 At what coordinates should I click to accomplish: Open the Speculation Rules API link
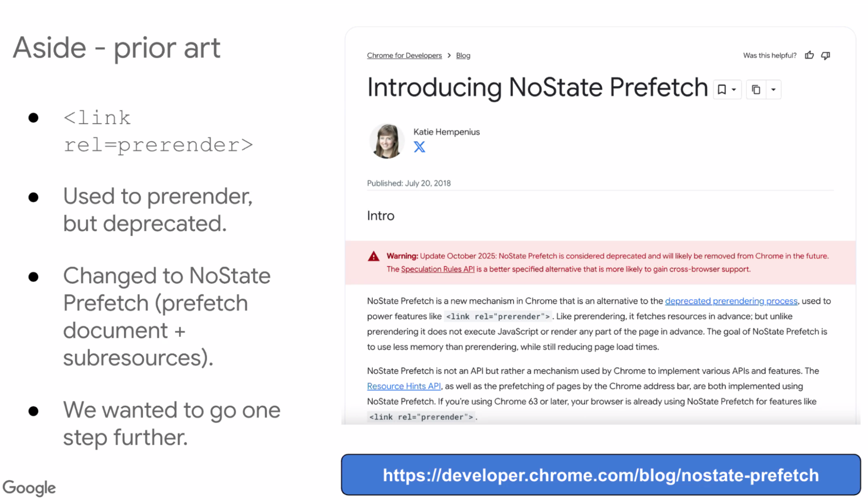pyautogui.click(x=437, y=269)
